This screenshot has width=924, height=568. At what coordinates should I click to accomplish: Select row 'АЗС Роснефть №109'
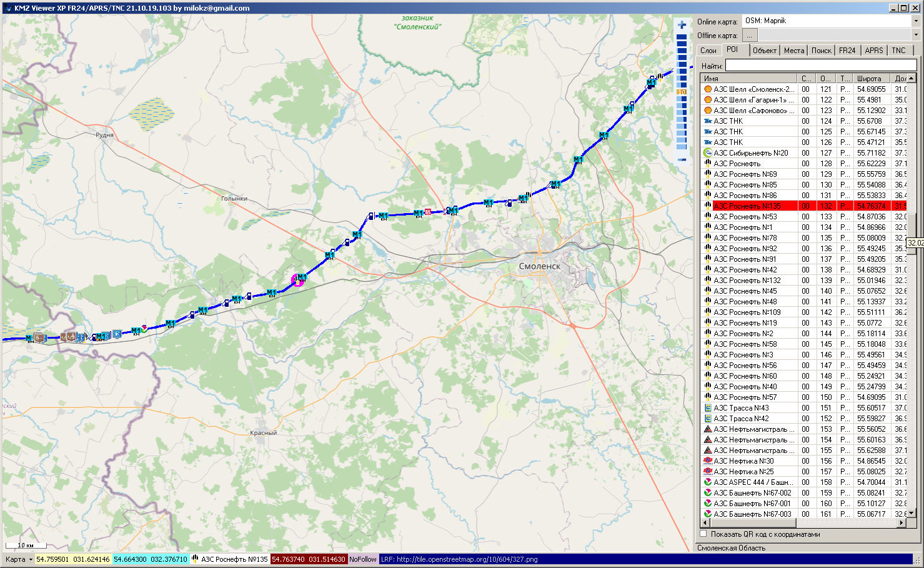coord(804,312)
